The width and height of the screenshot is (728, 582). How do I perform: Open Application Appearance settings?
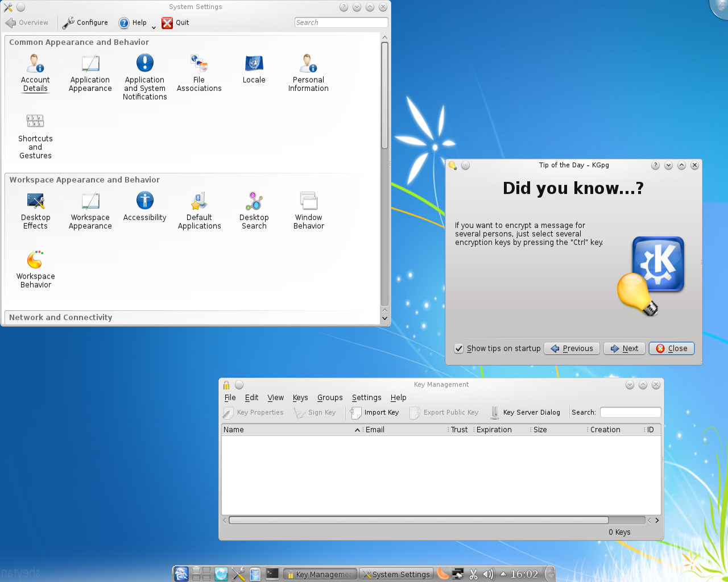[90, 73]
